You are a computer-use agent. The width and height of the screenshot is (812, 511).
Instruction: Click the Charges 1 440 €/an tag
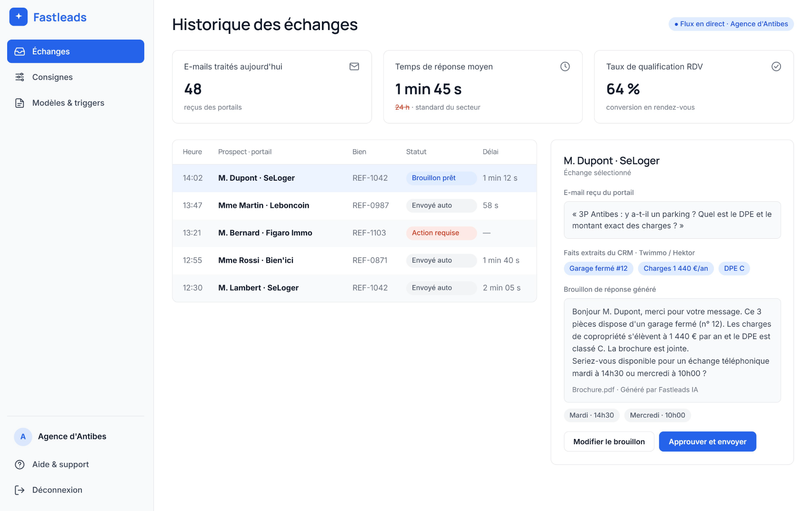pos(676,268)
